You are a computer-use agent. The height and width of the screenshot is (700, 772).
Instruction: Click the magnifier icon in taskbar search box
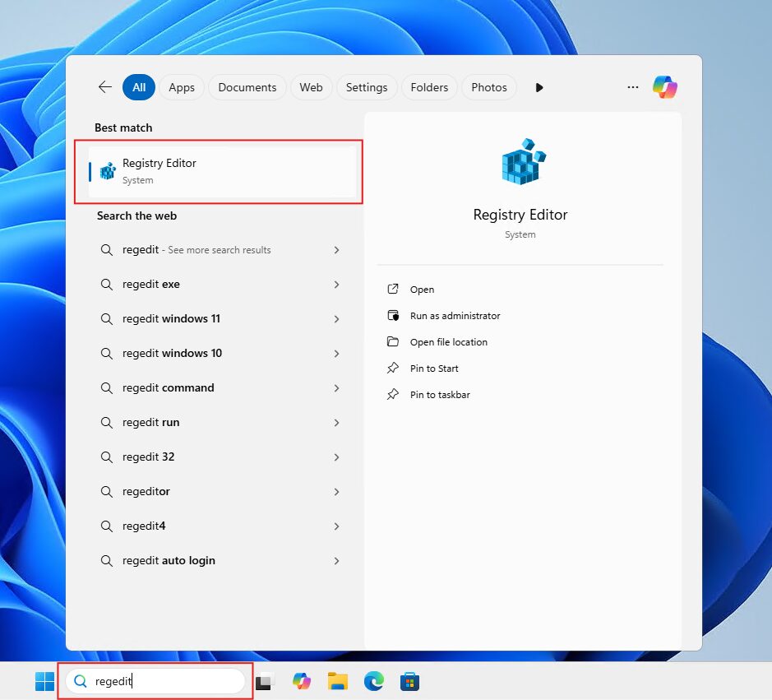pyautogui.click(x=81, y=681)
